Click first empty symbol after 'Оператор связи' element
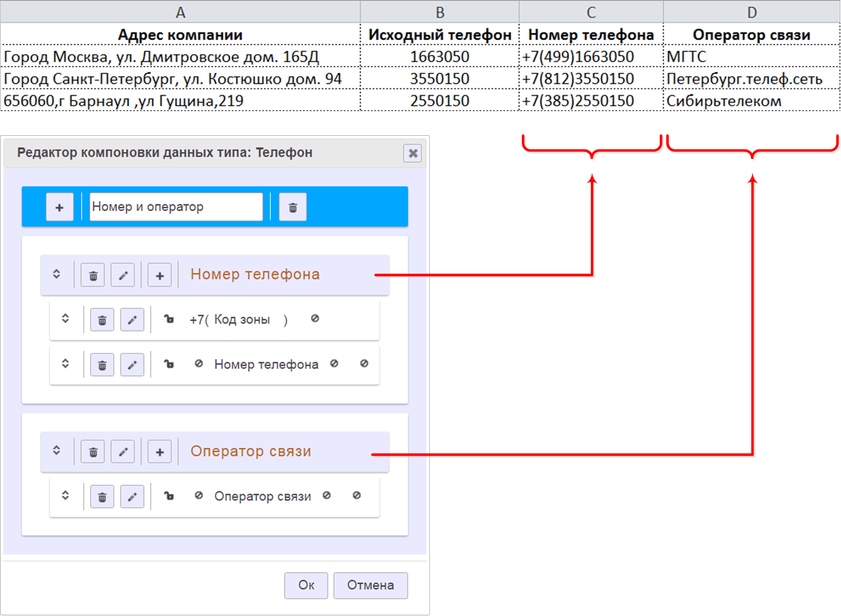The height and width of the screenshot is (616, 841). (x=327, y=495)
